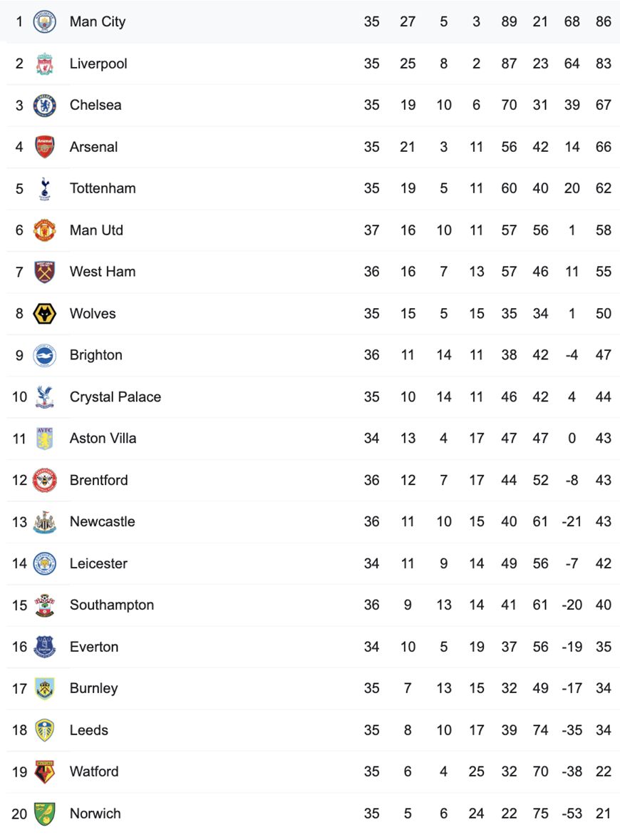This screenshot has height=840, width=620.
Task: Click the Brighton seagull badge
Action: click(44, 355)
